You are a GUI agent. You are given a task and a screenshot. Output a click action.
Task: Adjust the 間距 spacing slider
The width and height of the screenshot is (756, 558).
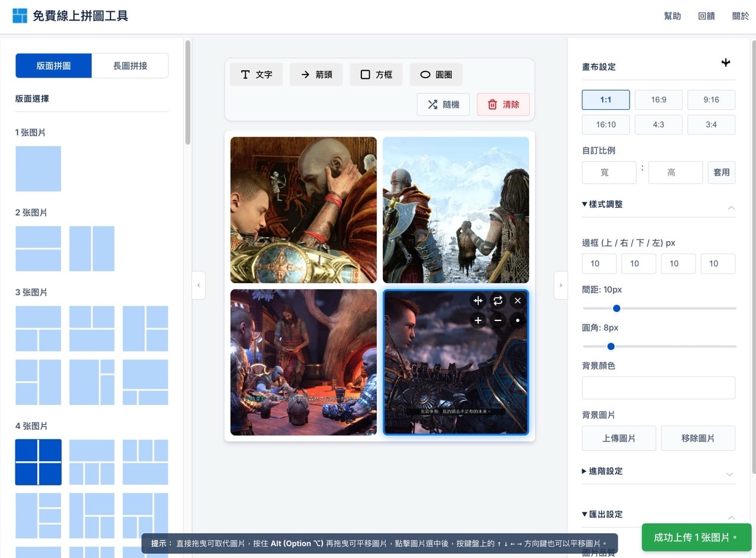659,309
